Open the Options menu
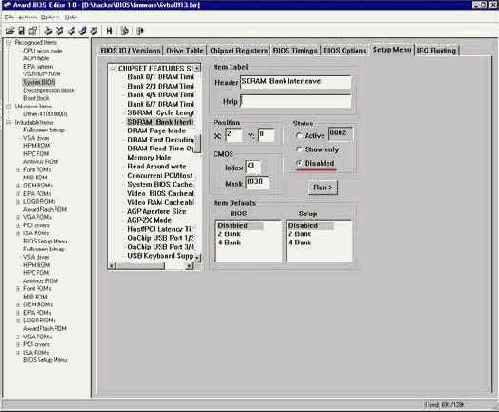Viewport: 499px width, 412px height. [50, 17]
